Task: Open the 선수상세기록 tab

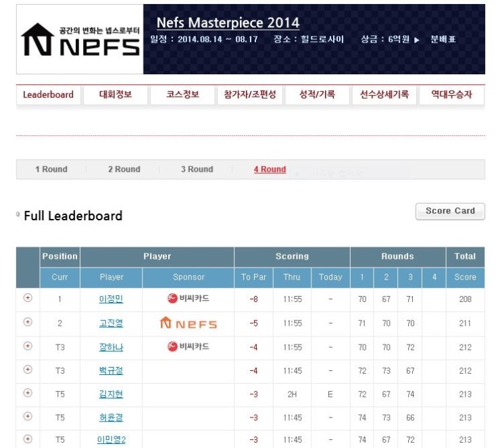Action: click(384, 95)
